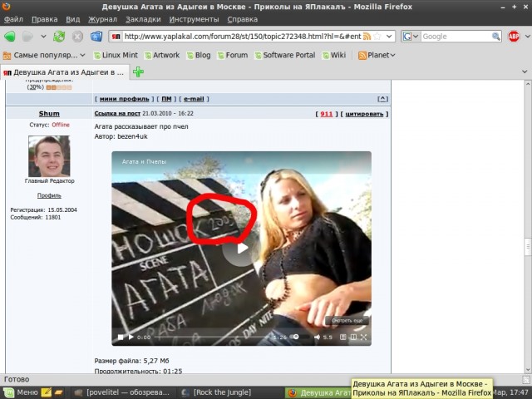The height and width of the screenshot is (399, 532).
Task: Click the Агата и Пчелы video title
Action: coord(144,162)
